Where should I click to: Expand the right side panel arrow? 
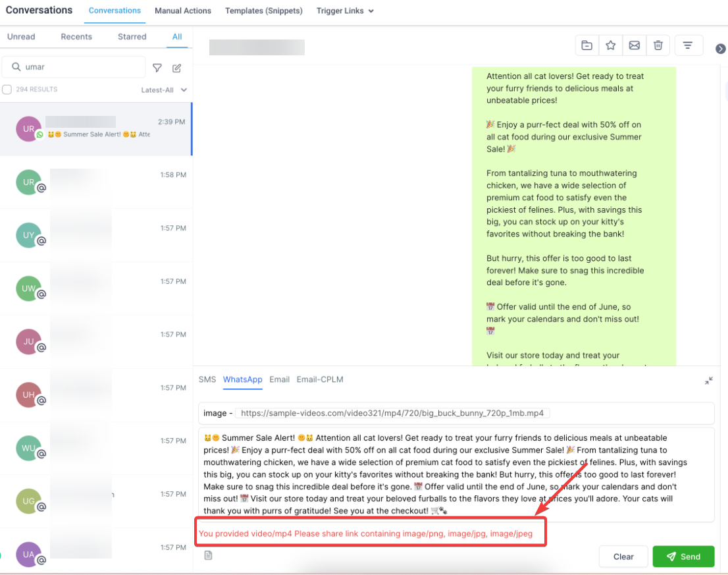pyautogui.click(x=721, y=49)
